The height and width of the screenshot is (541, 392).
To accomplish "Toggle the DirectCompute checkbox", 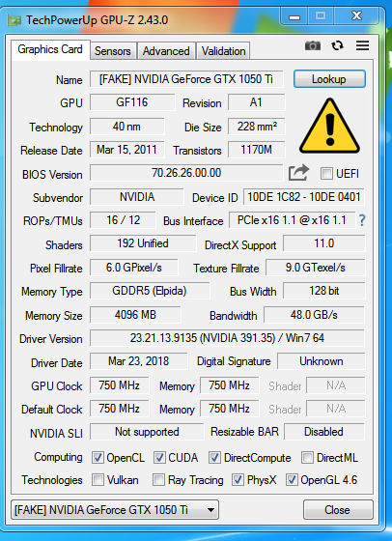I will [214, 458].
